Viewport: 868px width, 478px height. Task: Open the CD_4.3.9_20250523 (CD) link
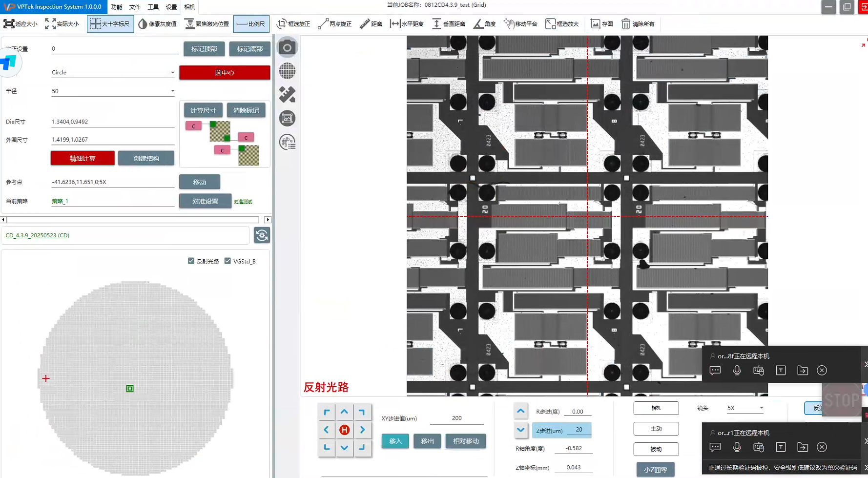tap(38, 235)
